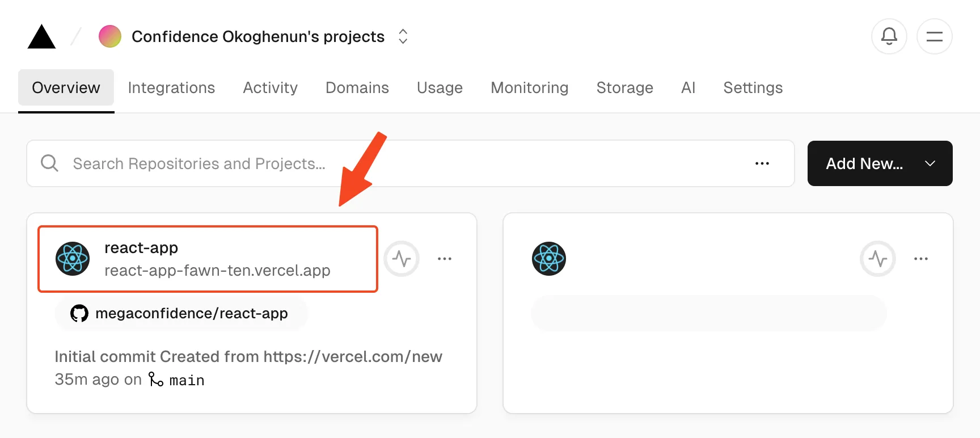The image size is (980, 438).
Task: Switch to the Integrations tab
Action: pyautogui.click(x=171, y=87)
